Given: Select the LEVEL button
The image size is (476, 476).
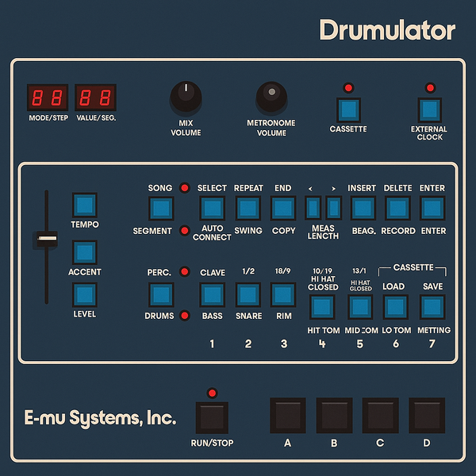Looking at the screenshot, I should [x=85, y=294].
